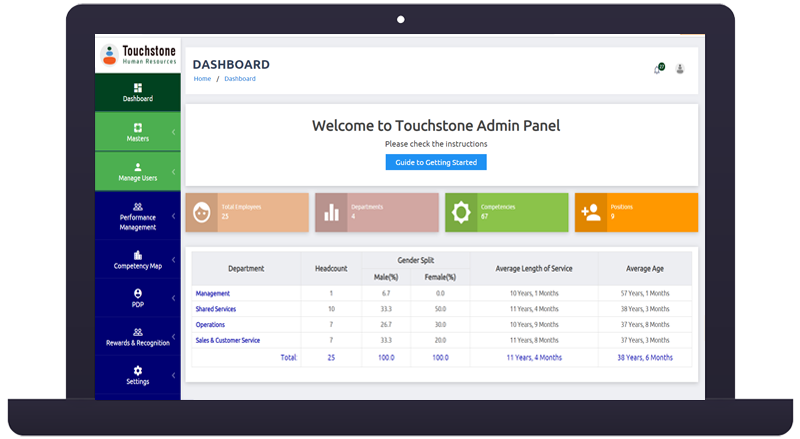Click the Home breadcrumb link
Viewport: 800px width, 439px height.
coord(202,78)
